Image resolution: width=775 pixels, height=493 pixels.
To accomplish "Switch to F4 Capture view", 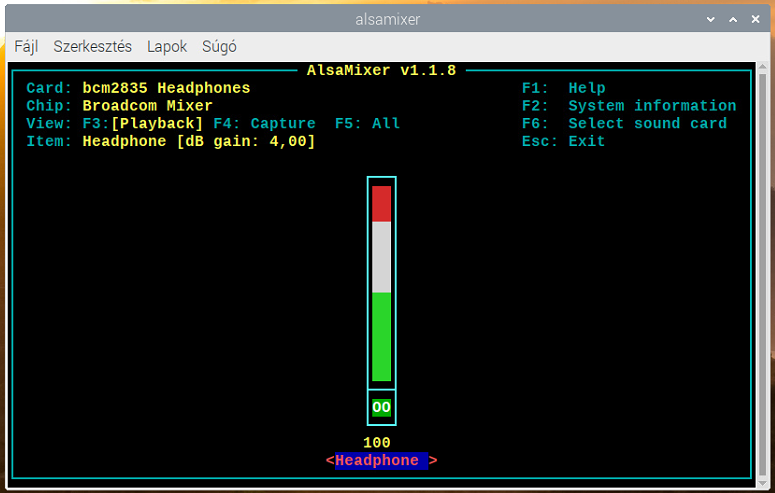I will click(x=264, y=123).
